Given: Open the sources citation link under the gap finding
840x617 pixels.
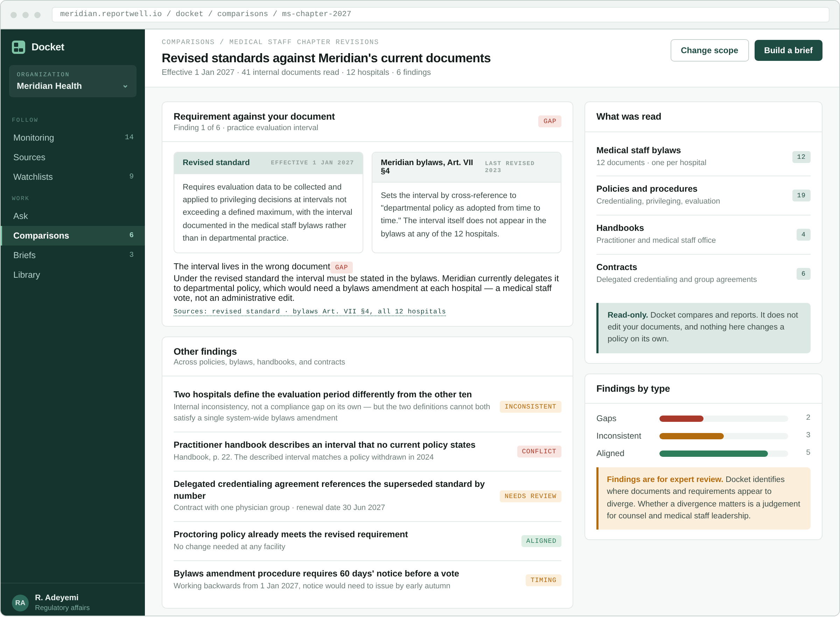Looking at the screenshot, I should 309,312.
